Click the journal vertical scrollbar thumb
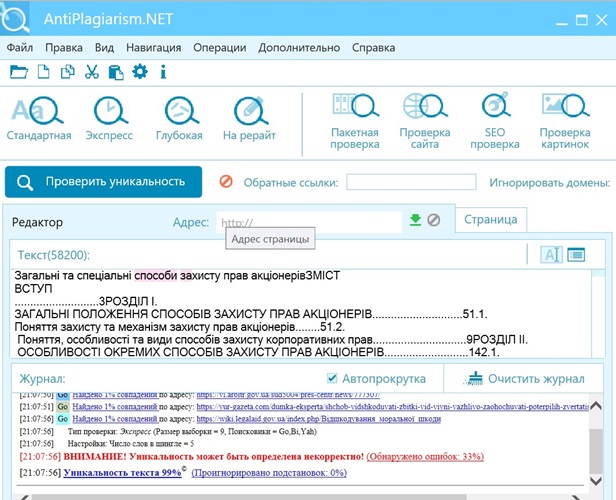Image resolution: width=616 pixels, height=500 pixels. (596, 451)
